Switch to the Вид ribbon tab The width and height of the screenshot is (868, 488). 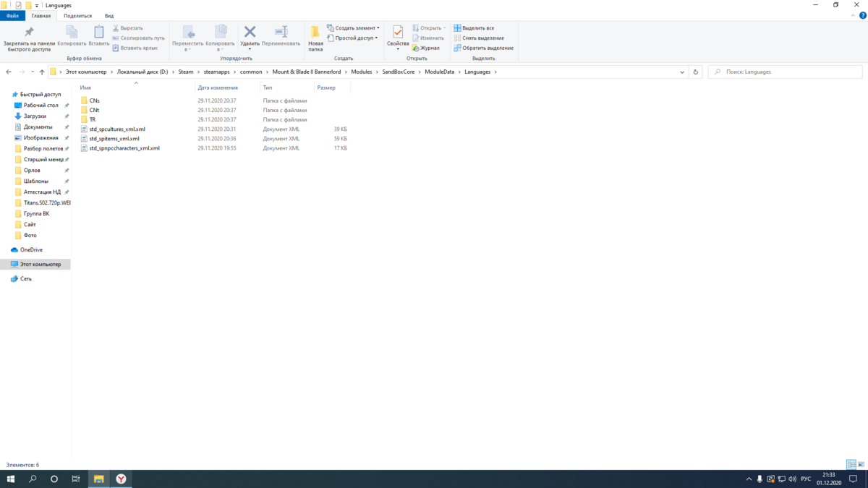109,15
